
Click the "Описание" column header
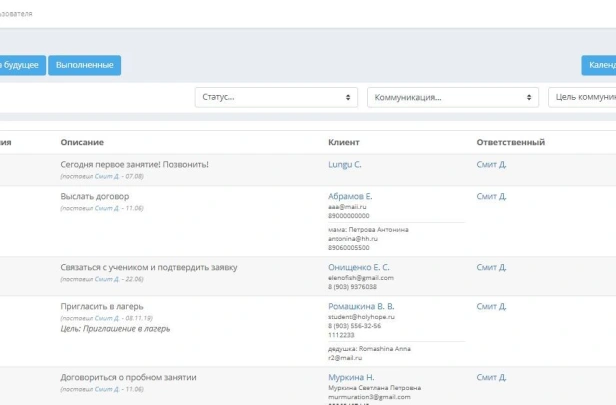[x=82, y=142]
